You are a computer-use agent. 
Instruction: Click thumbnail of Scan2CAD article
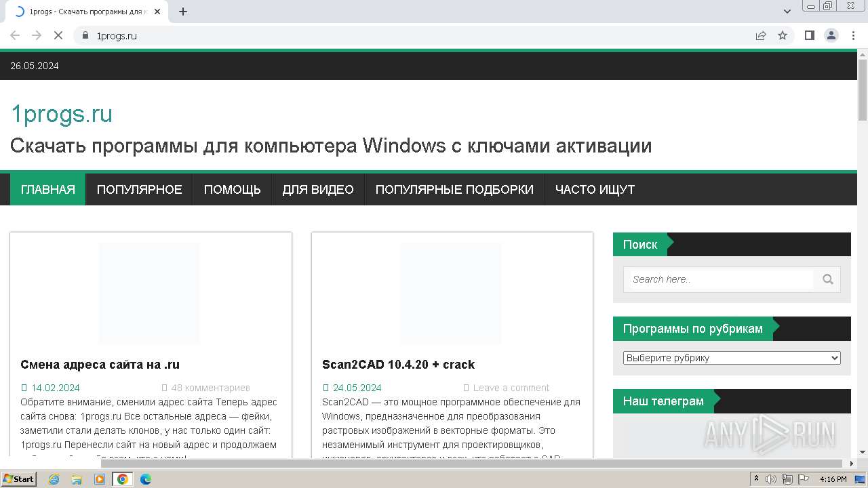point(451,293)
